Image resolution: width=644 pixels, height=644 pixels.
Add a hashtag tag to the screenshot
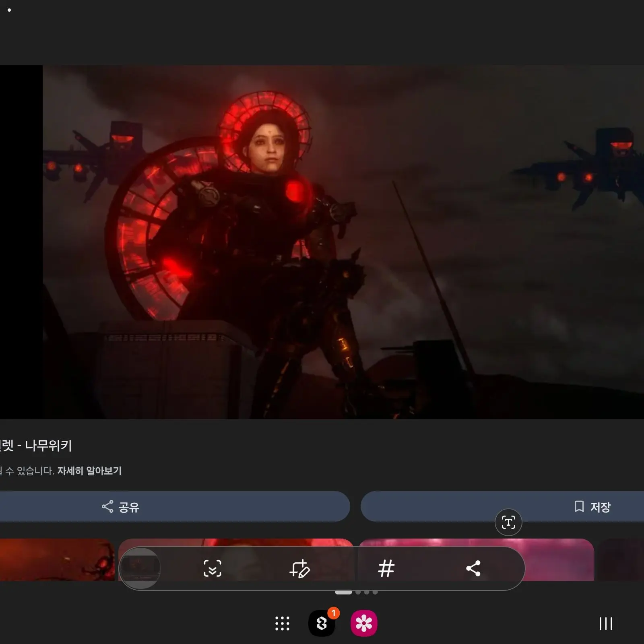click(386, 568)
